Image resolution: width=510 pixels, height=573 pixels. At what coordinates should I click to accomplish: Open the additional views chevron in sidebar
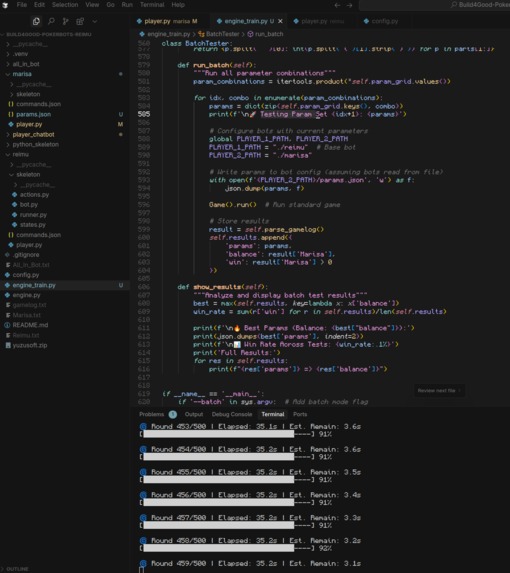[x=95, y=21]
